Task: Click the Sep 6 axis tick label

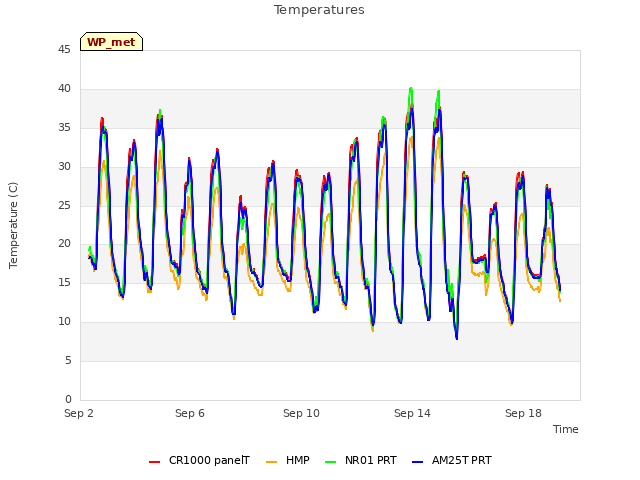Action: [x=190, y=413]
